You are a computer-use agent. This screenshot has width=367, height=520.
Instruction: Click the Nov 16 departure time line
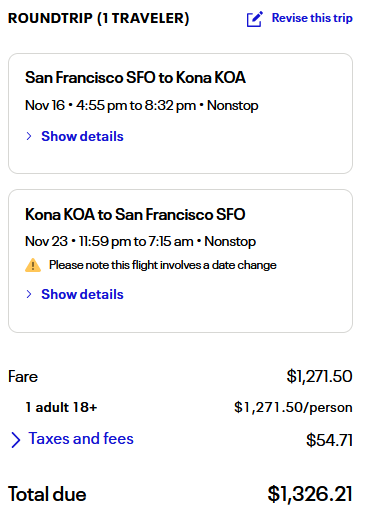click(x=142, y=106)
